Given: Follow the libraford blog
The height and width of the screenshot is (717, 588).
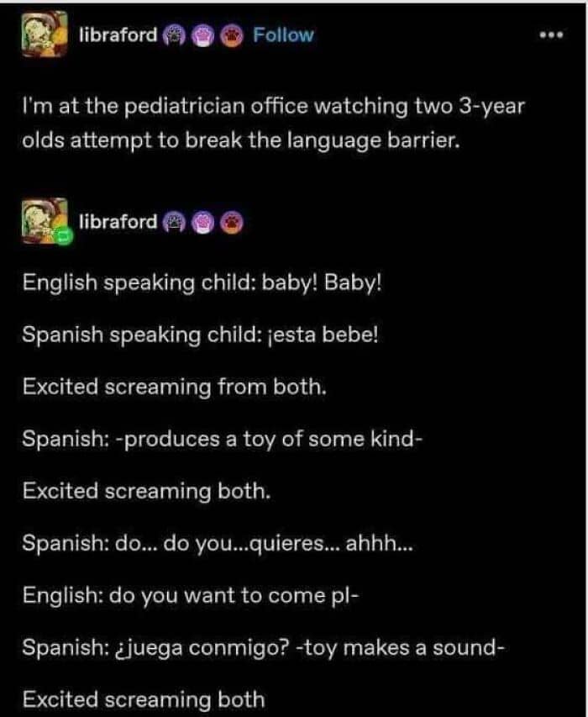Looking at the screenshot, I should (x=283, y=34).
